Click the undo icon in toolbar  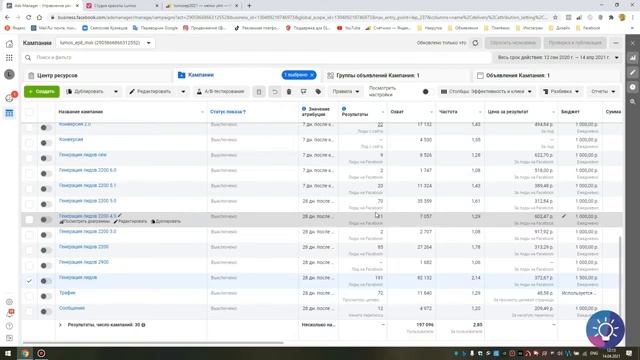(275, 92)
